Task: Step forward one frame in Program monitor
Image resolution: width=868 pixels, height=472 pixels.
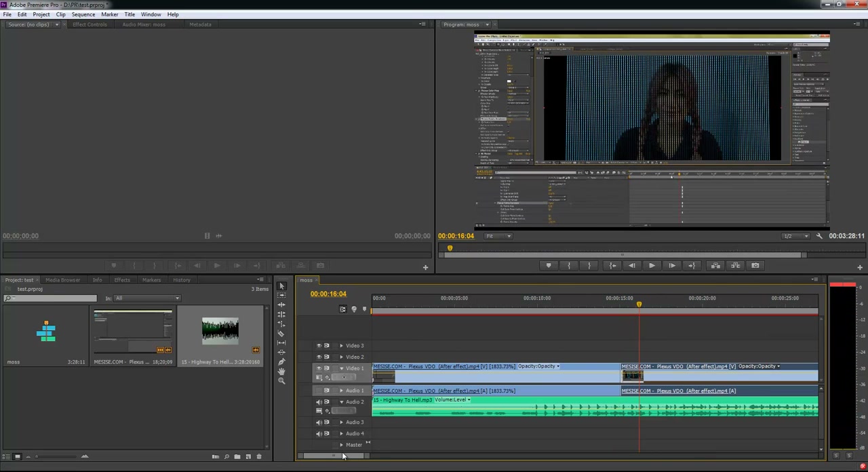Action: coord(671,266)
